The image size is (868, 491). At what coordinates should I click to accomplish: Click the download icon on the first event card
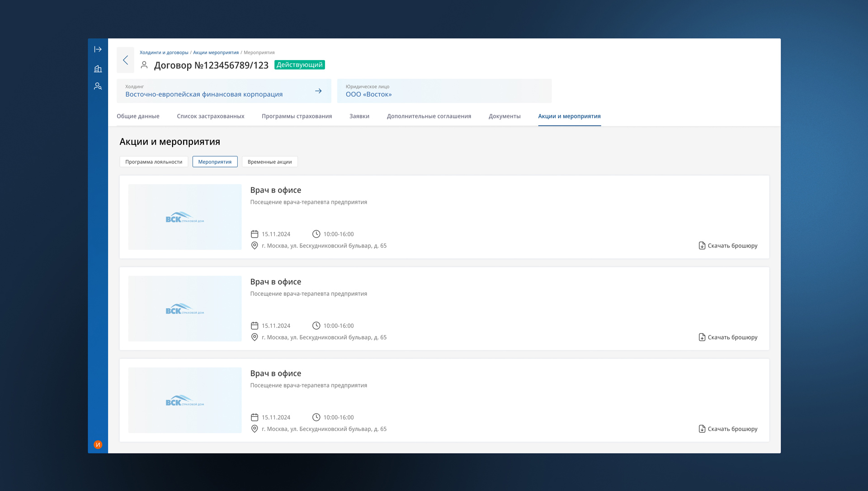(702, 246)
